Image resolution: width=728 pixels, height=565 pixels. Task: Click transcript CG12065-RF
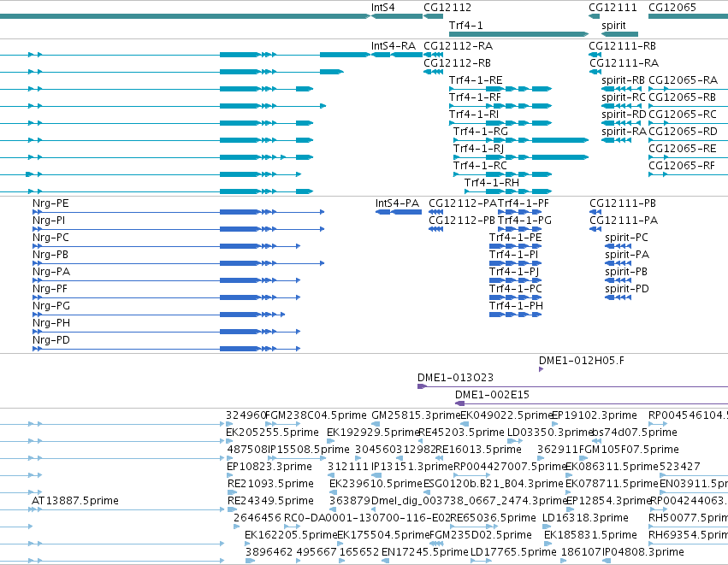(681, 166)
